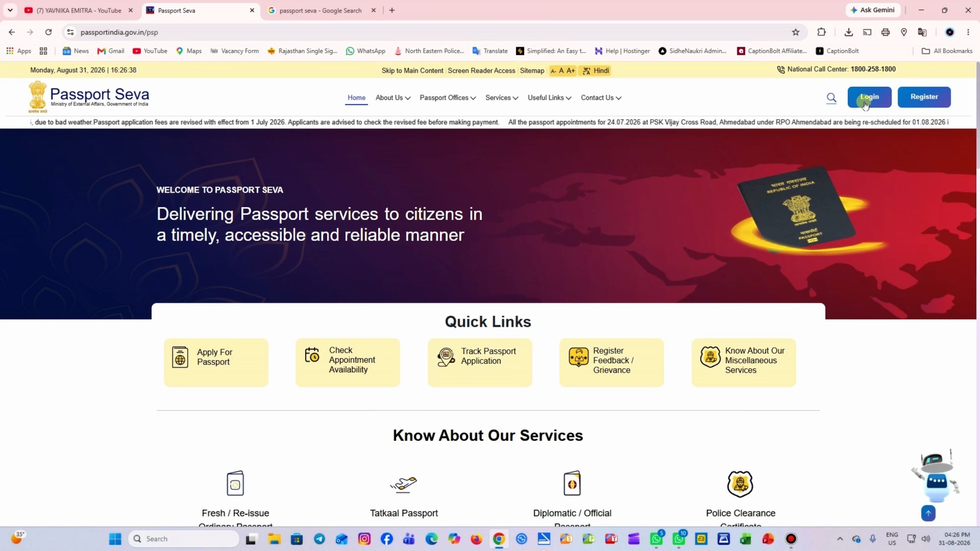This screenshot has width=980, height=551.
Task: Open the Screen Reader Access link
Action: click(x=481, y=71)
